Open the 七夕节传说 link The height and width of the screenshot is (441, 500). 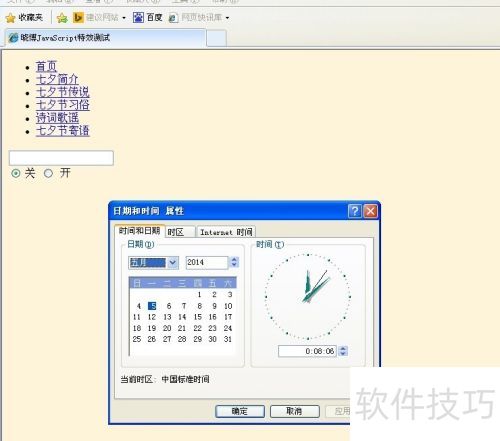click(63, 92)
